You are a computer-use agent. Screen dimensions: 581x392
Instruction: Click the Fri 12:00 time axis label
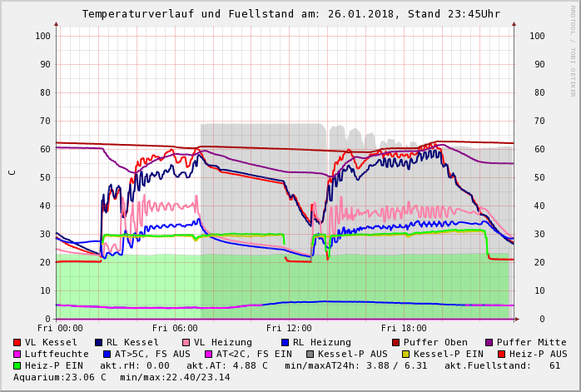[x=289, y=328]
